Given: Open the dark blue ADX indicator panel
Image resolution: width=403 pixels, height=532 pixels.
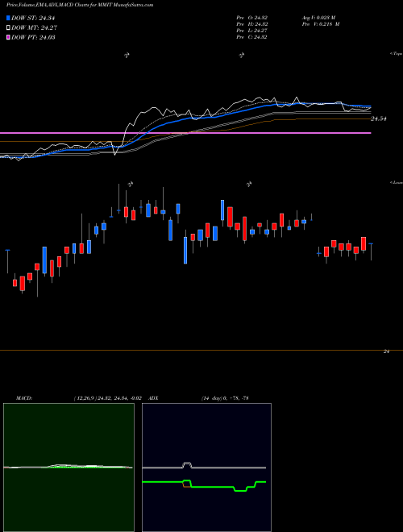Looking at the screenshot, I should point(206,468).
